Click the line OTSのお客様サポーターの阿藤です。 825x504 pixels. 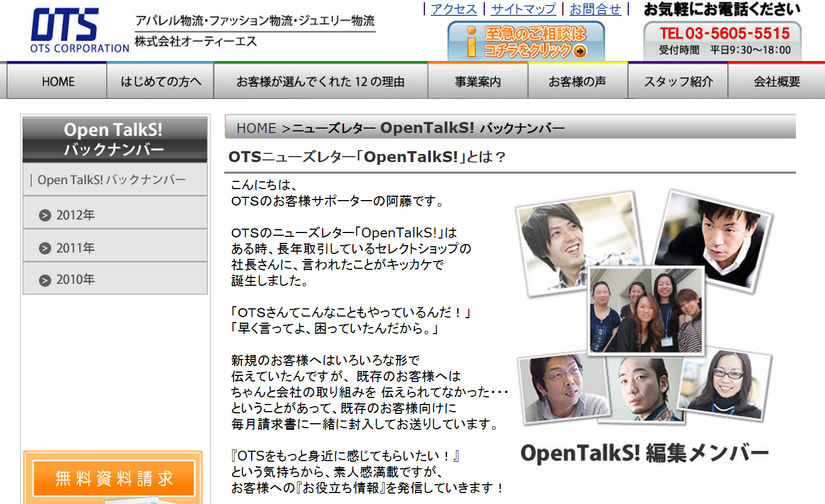pyautogui.click(x=339, y=201)
